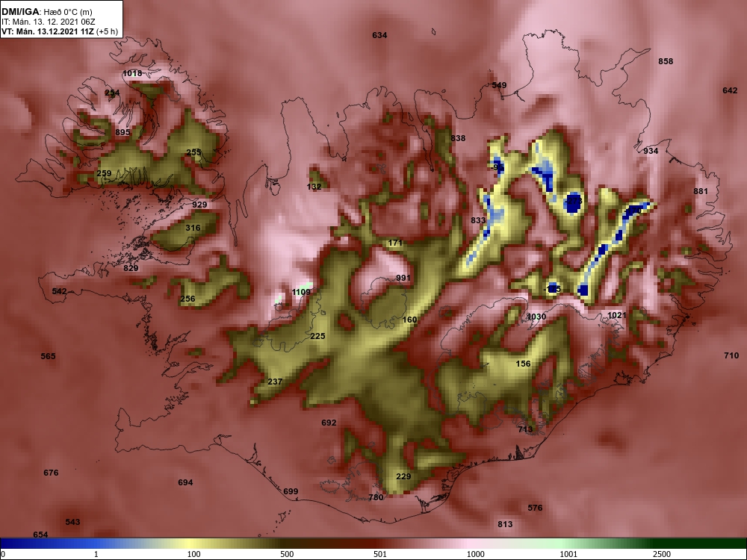Select the 829 map value
747x560 pixels.
pyautogui.click(x=131, y=268)
